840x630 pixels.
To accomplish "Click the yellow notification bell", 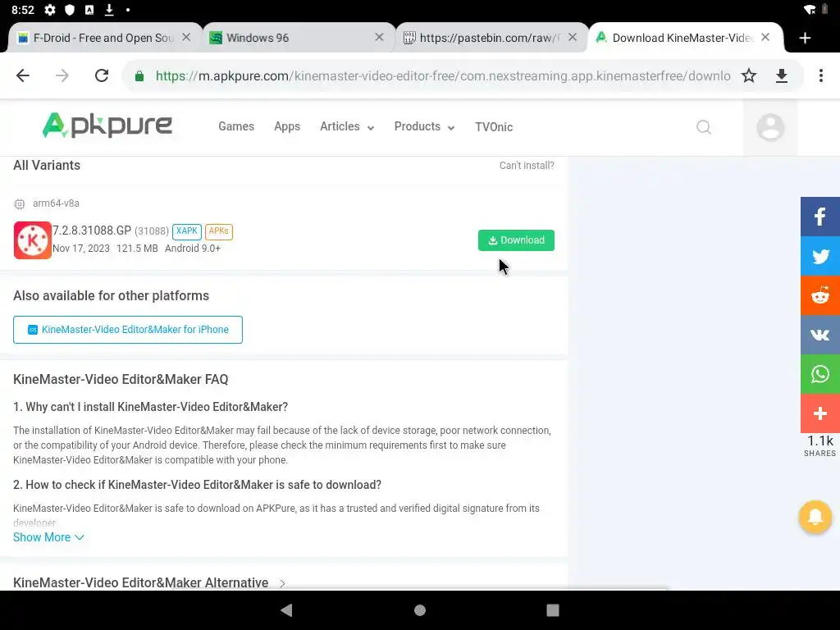I will (815, 517).
